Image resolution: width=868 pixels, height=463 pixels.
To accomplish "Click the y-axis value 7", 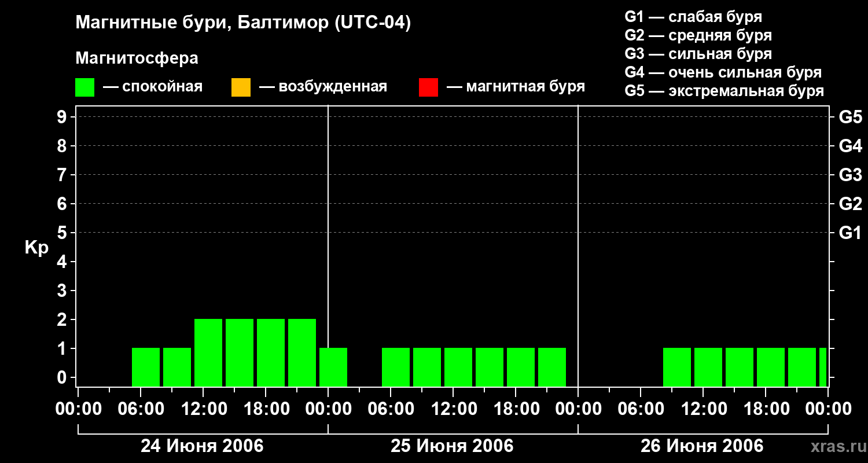I will click(63, 175).
